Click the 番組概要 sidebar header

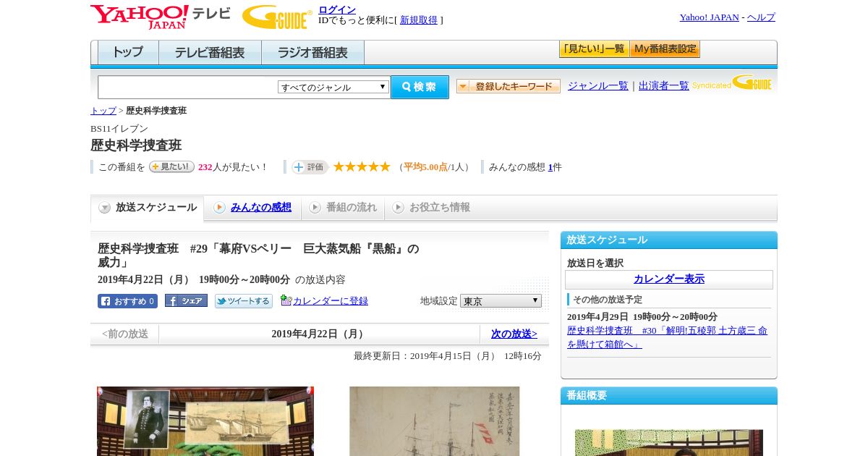(669, 395)
